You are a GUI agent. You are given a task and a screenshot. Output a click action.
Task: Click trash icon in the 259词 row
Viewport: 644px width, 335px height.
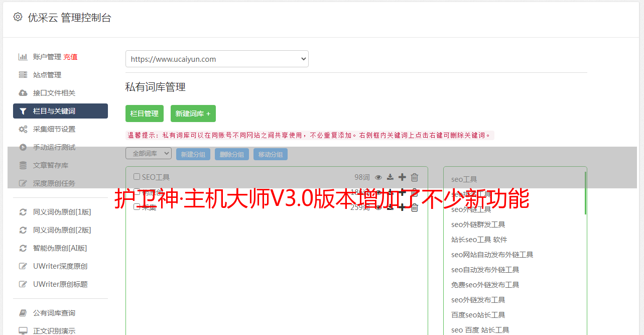[x=415, y=207]
